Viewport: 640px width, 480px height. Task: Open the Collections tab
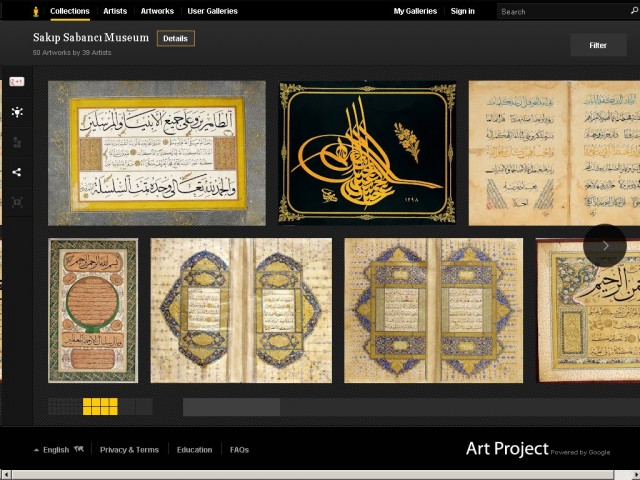[x=70, y=11]
